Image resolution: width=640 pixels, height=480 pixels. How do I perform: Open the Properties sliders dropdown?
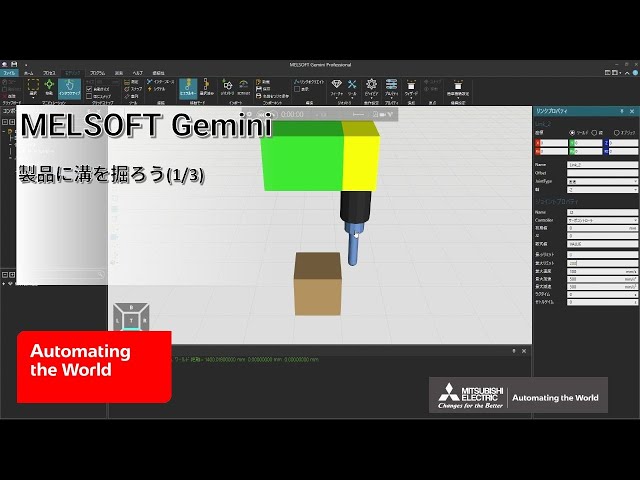pyautogui.click(x=391, y=88)
